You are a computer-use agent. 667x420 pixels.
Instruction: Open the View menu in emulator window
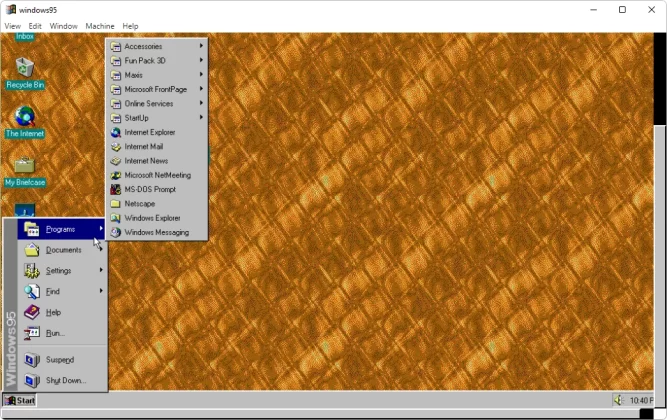tap(12, 26)
